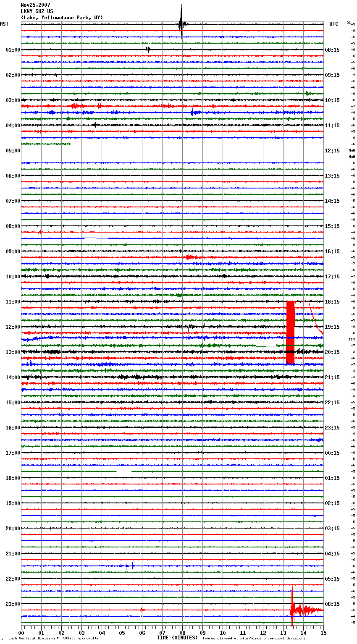357x644 pixels.
Task: Select the 21:00 MST time label
Action: pos(13,554)
